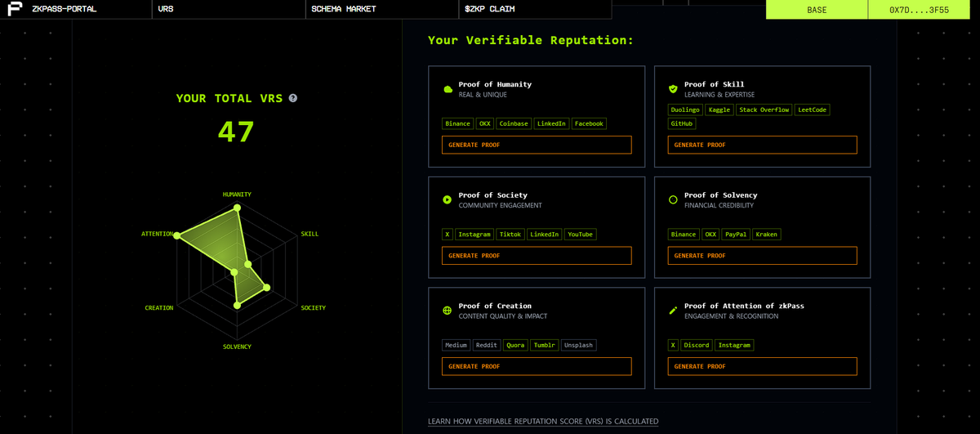
Task: Generate proof for Proof of Creation
Action: 537,366
